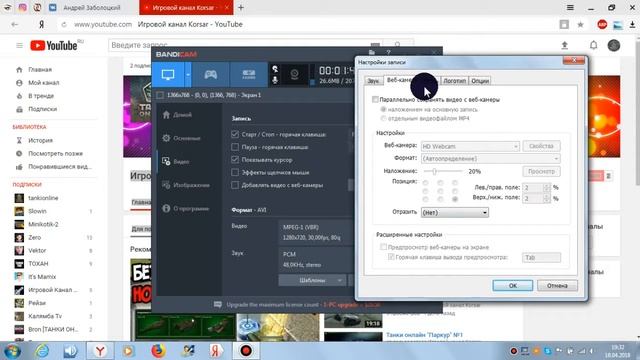This screenshot has height=360, width=640.
Task: Click Верх./ниж. поле percentage stepper
Action: pos(547,198)
